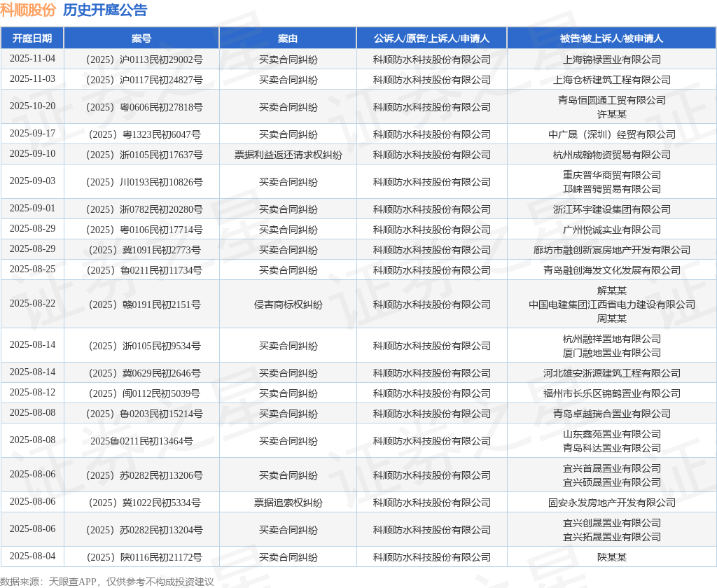This screenshot has height=588, width=717.
Task: Click the 票据利益返还请求权纠纷 cause cell
Action: (288, 155)
